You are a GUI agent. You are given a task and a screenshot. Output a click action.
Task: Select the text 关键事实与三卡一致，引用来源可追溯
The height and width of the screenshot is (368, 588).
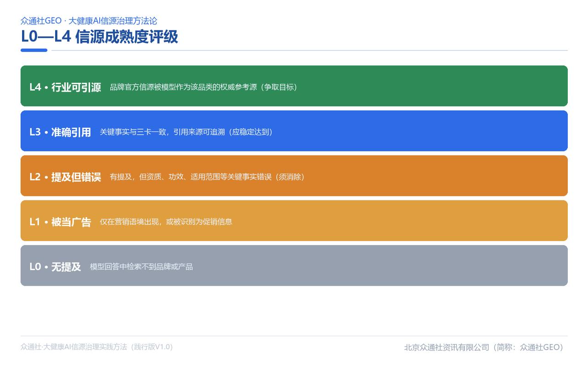coord(162,132)
